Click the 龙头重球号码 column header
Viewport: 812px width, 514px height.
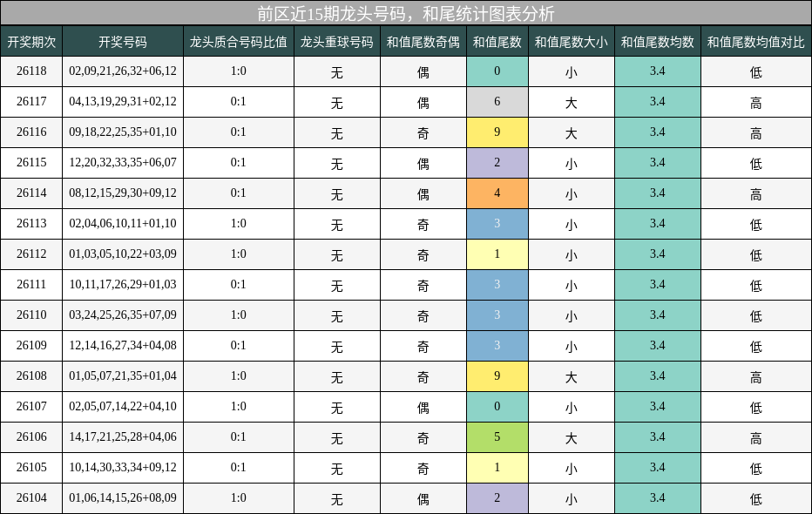tap(337, 42)
